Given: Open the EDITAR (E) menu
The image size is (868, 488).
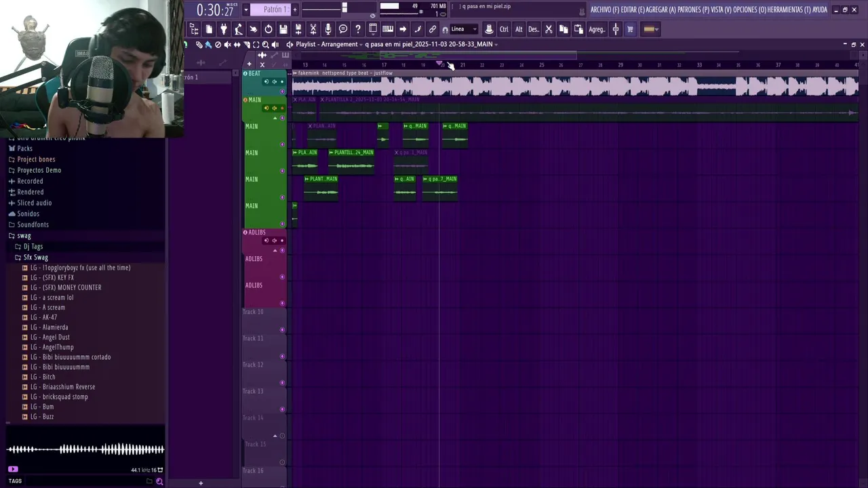Looking at the screenshot, I should coord(633,9).
